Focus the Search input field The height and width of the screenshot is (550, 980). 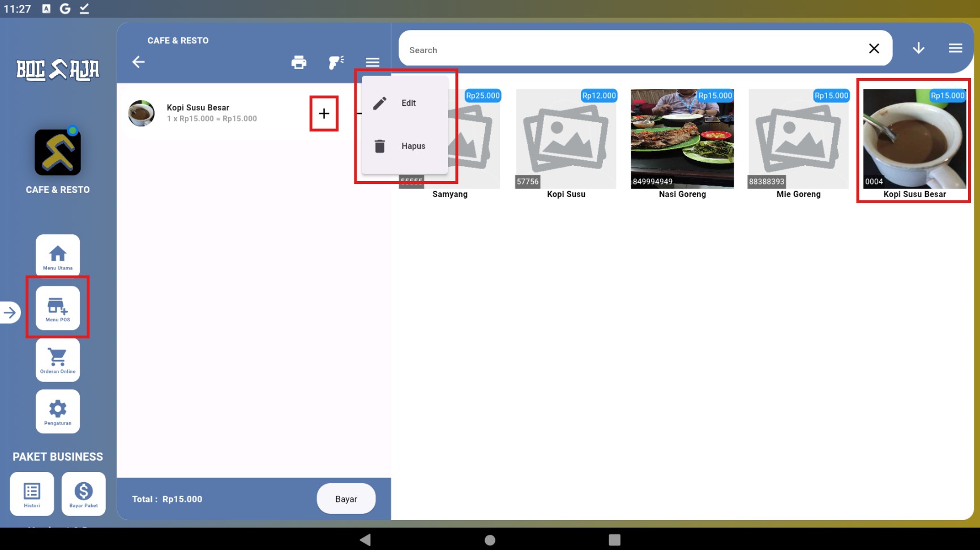[631, 50]
